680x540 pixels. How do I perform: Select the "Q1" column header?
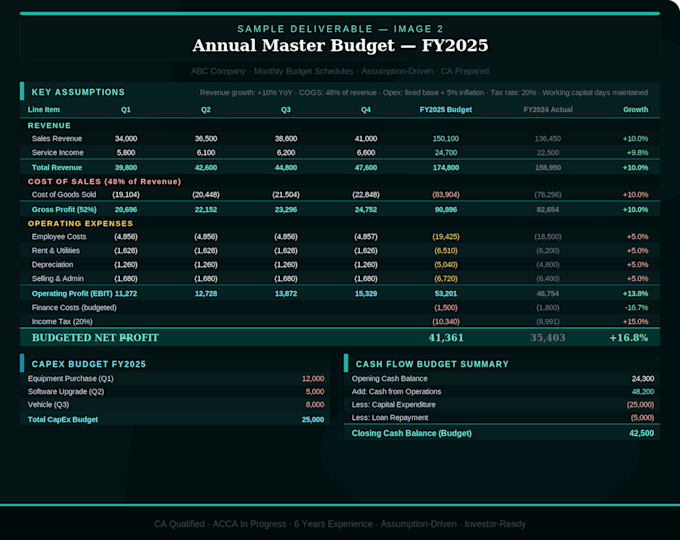tap(126, 110)
